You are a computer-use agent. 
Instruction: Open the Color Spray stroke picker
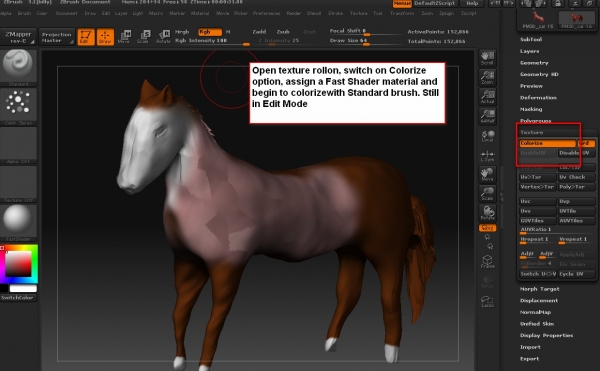click(x=18, y=106)
